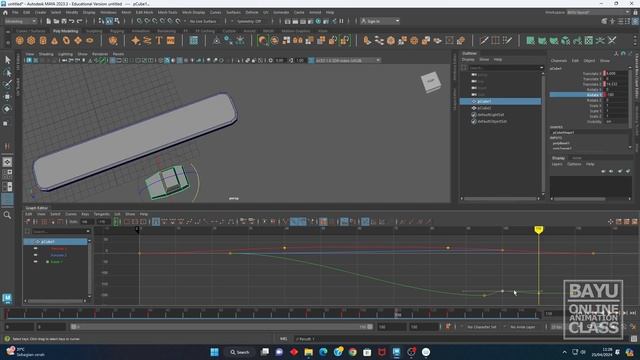Toggle auto keyframe button near range slider

[x=448, y=327]
